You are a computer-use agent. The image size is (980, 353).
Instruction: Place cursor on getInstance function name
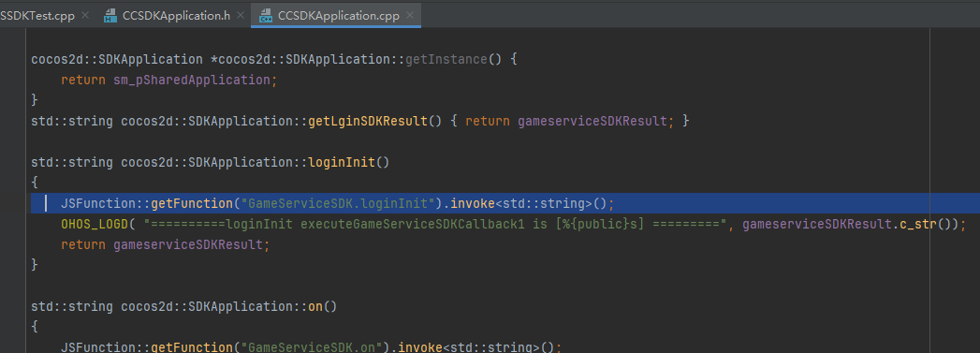(x=446, y=60)
